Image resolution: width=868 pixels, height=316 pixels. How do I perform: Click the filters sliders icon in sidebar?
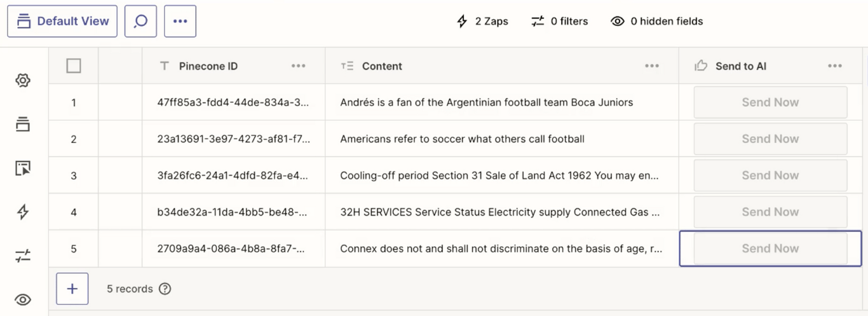click(23, 256)
